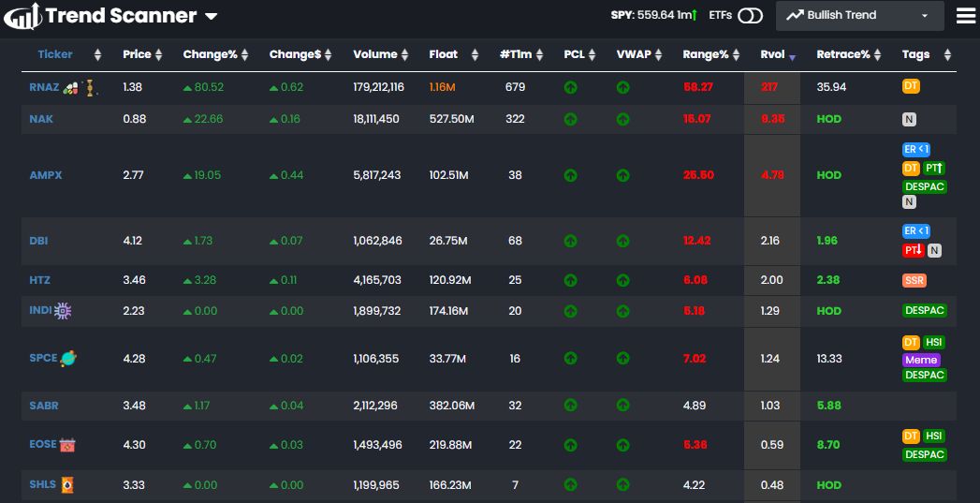The height and width of the screenshot is (503, 980).
Task: Sort by Float column
Action: coord(454,54)
